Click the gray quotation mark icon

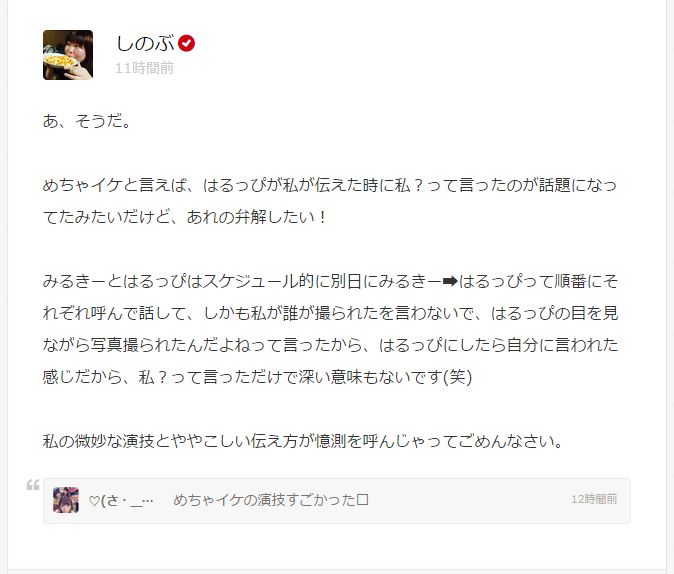click(x=33, y=485)
